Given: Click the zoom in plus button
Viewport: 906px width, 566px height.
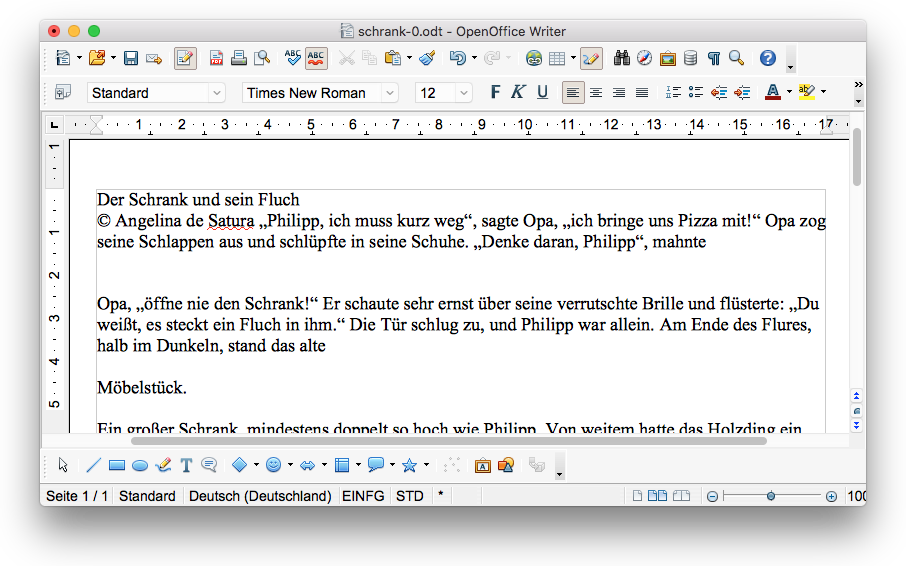Looking at the screenshot, I should pos(831,497).
